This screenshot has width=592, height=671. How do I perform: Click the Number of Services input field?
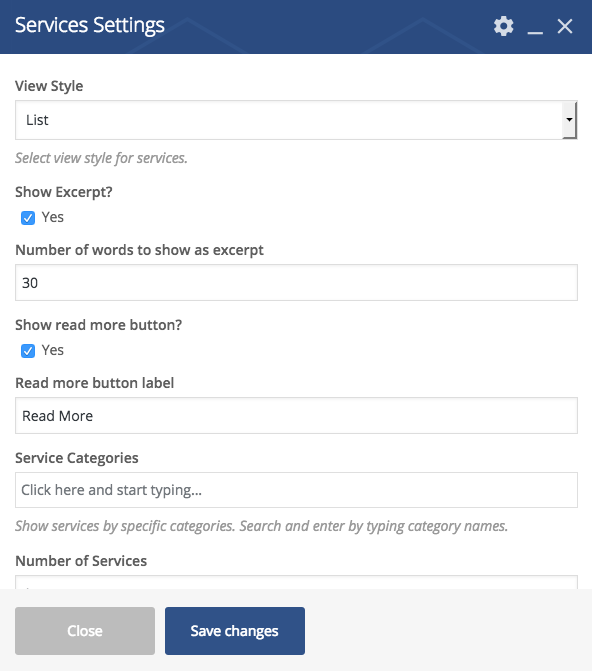tap(296, 582)
